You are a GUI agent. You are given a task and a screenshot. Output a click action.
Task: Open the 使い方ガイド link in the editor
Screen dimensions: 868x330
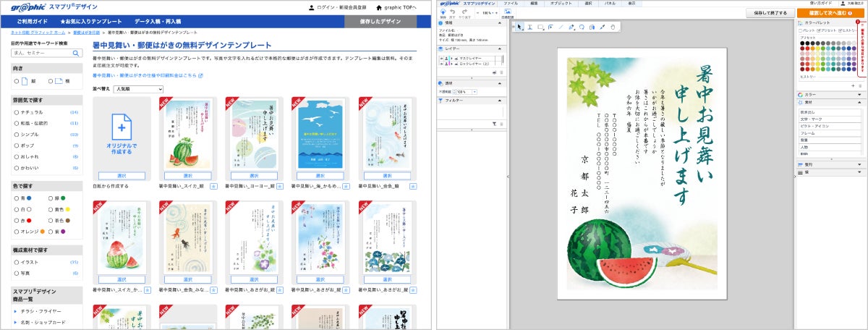tap(821, 4)
